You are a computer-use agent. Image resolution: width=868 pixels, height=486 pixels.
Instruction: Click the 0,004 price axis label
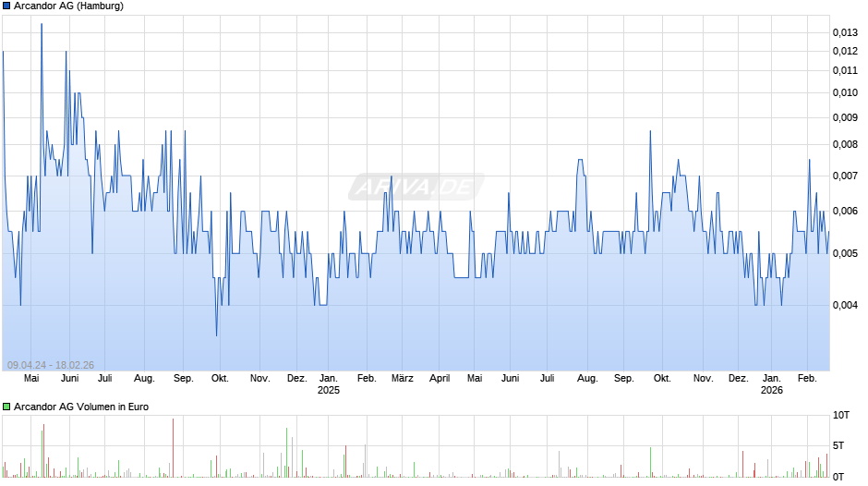845,305
